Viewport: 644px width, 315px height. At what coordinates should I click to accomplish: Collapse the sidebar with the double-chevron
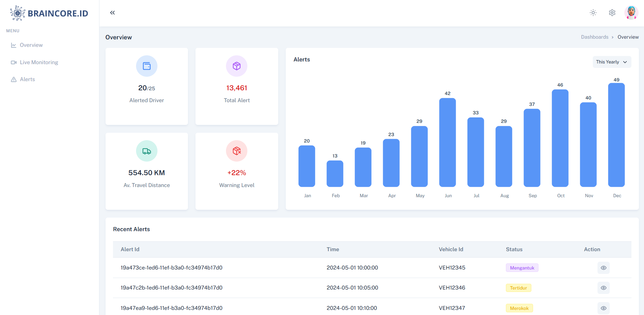(x=112, y=13)
